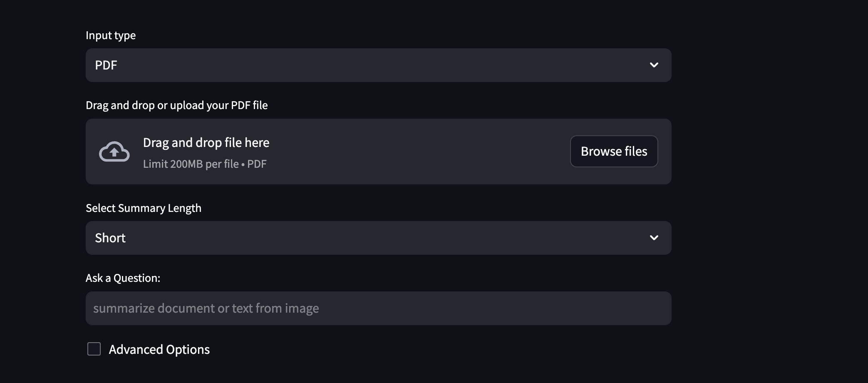Click the Advanced Options label text

point(159,349)
